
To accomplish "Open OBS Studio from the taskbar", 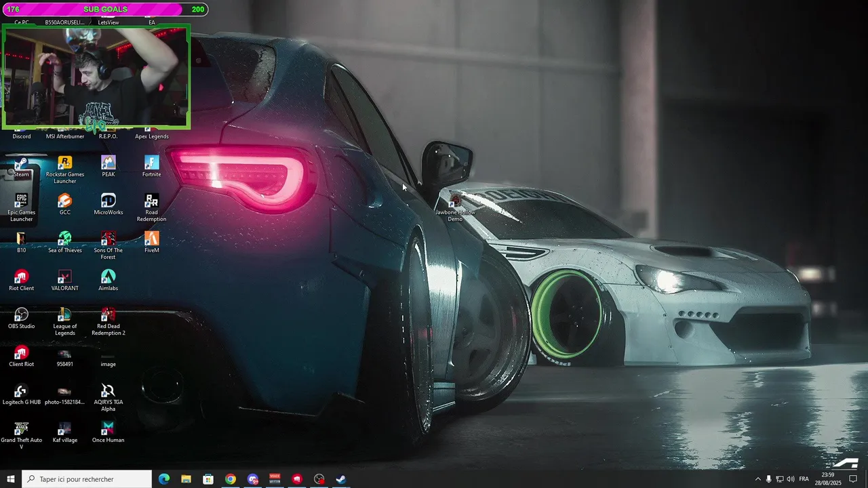I will click(x=319, y=479).
